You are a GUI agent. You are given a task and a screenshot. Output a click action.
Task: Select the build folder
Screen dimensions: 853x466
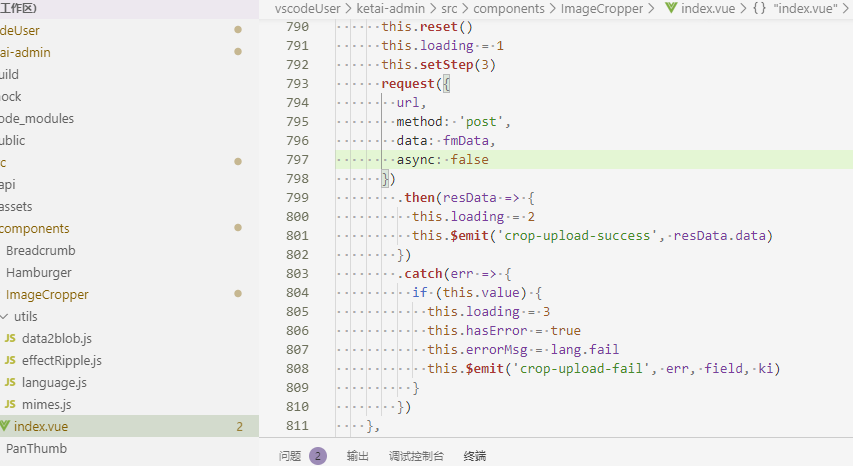click(9, 74)
